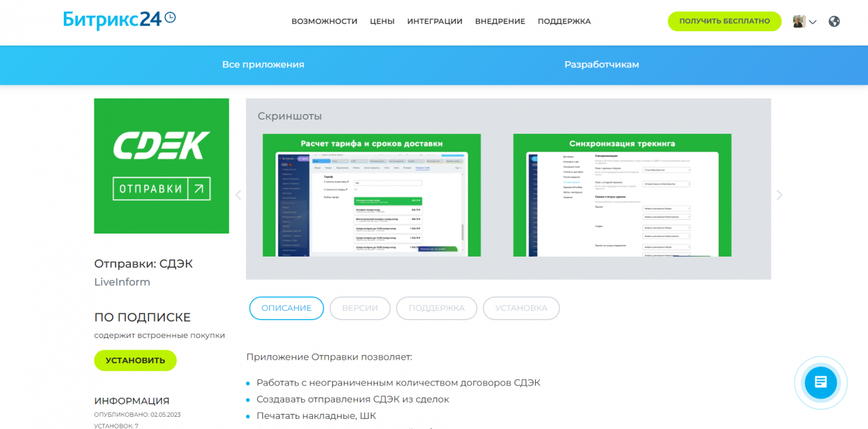Open Цены menu item
Viewport: 868px width, 429px height.
click(382, 21)
